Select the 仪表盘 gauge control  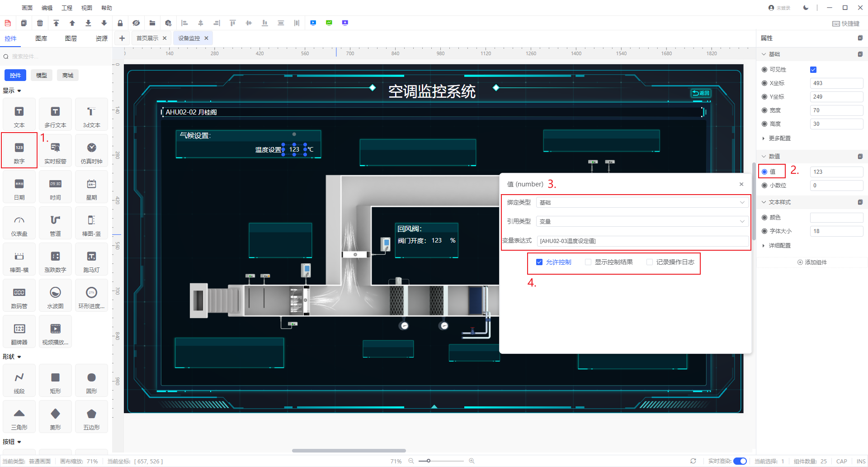coord(19,224)
